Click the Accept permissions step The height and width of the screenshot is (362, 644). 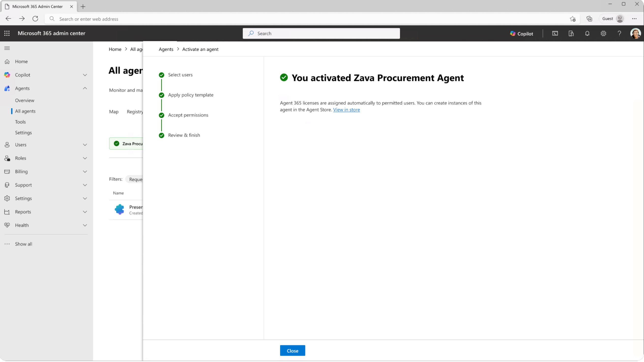point(188,115)
